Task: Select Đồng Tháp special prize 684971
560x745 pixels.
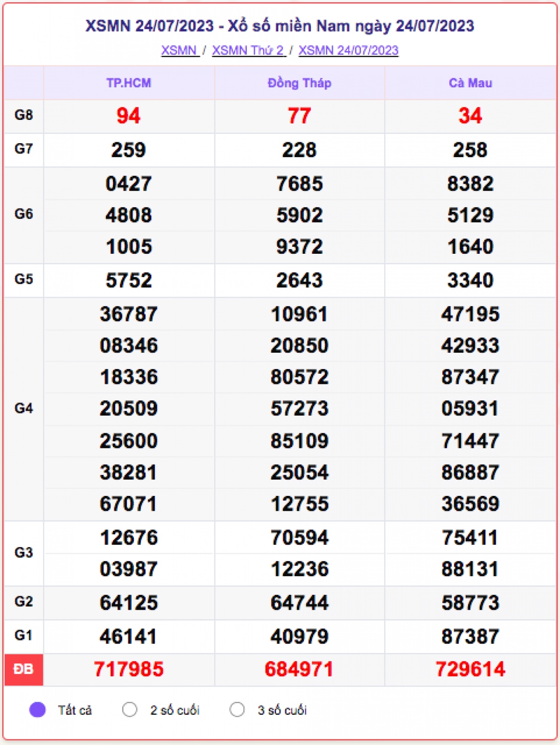Action: [x=299, y=669]
